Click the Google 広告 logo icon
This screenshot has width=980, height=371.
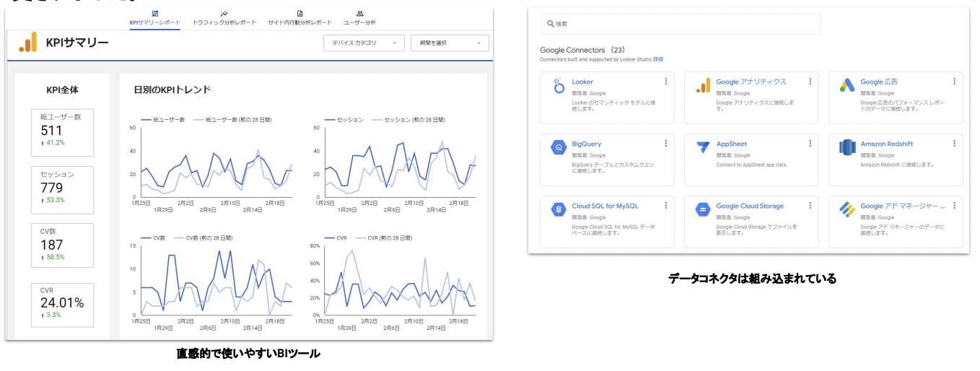click(847, 86)
